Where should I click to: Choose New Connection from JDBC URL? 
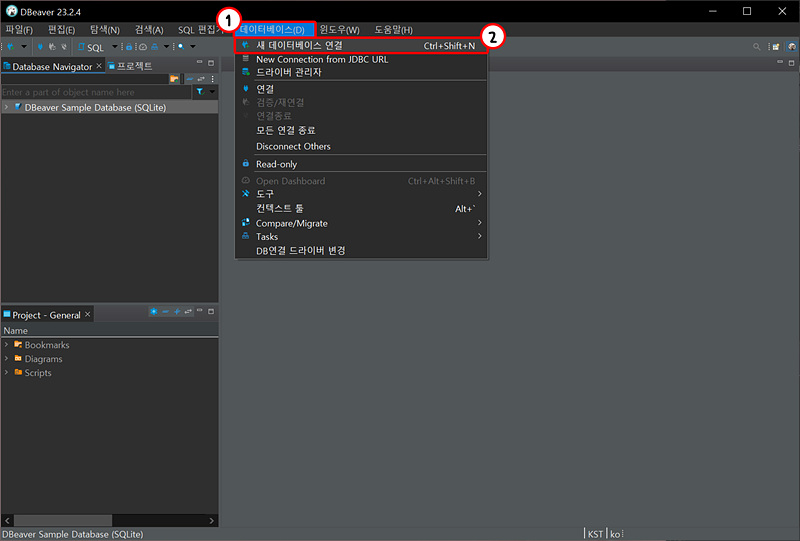pos(361,59)
